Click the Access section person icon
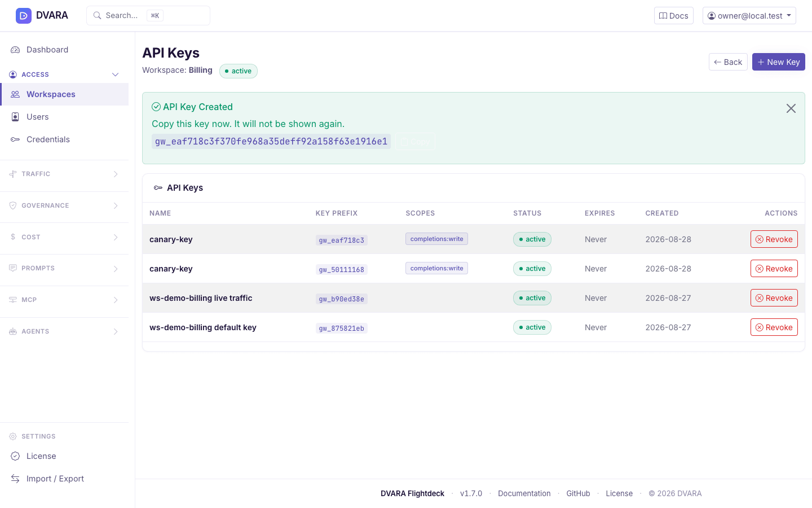812x508 pixels. coord(13,75)
